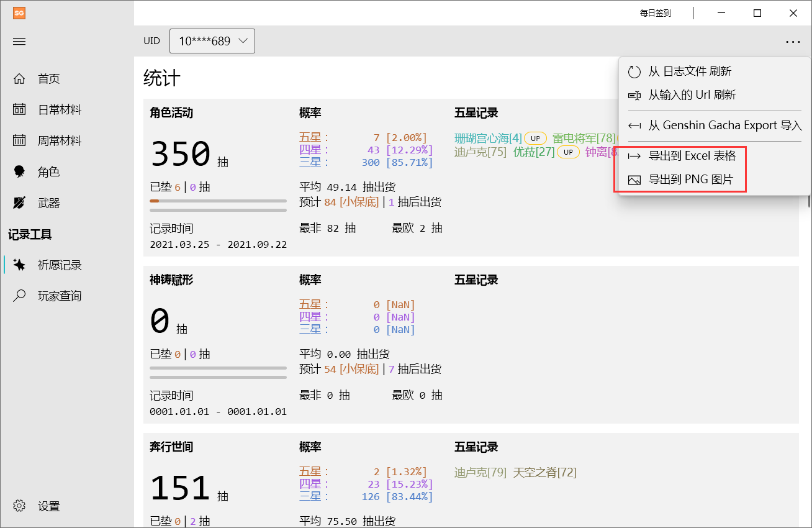
Task: View the 角色 characters page
Action: pyautogui.click(x=48, y=171)
